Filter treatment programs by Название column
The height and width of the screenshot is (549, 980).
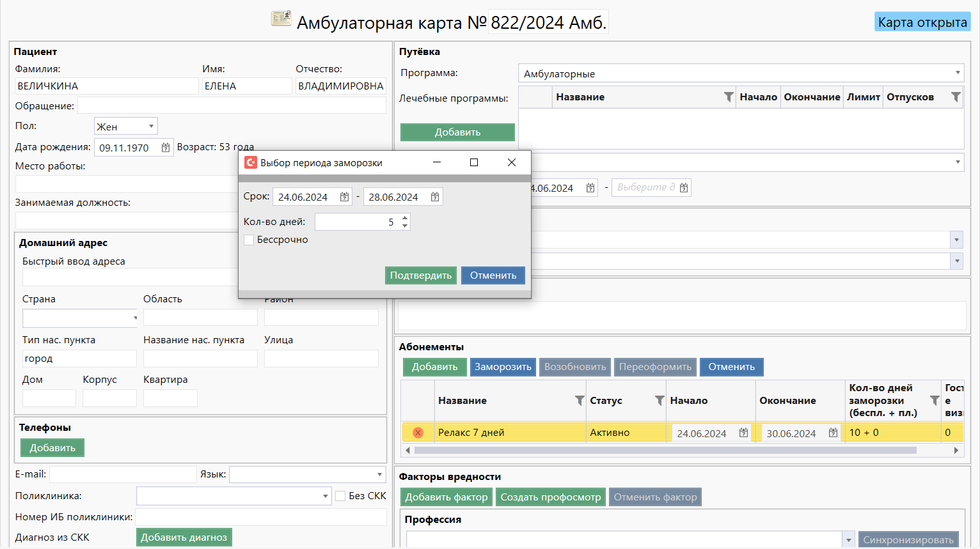pyautogui.click(x=728, y=97)
